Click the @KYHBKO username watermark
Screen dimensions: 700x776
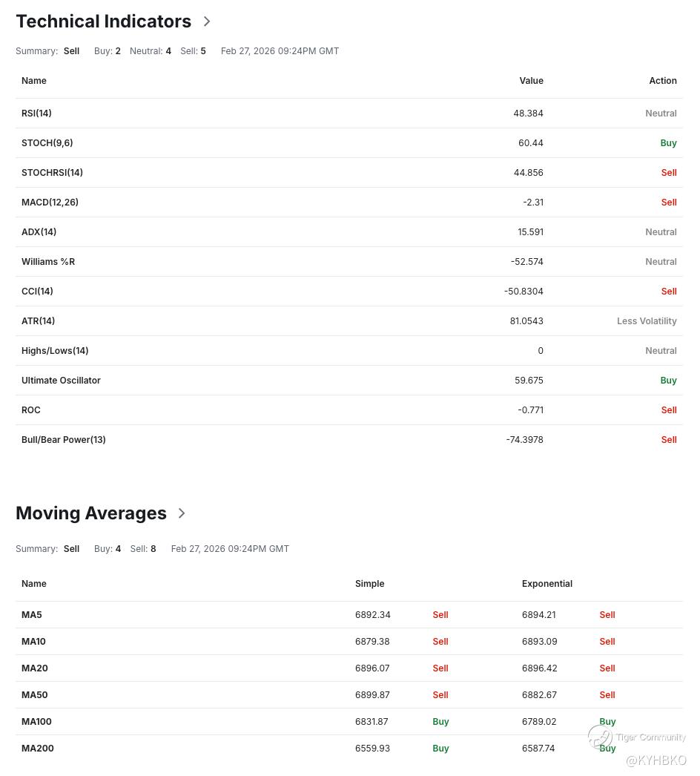coord(656,760)
